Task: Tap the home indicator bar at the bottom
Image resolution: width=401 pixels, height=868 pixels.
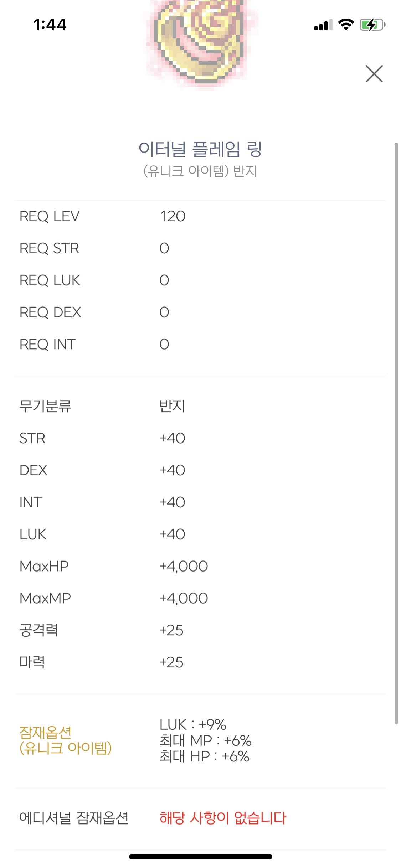Action: pyautogui.click(x=200, y=857)
